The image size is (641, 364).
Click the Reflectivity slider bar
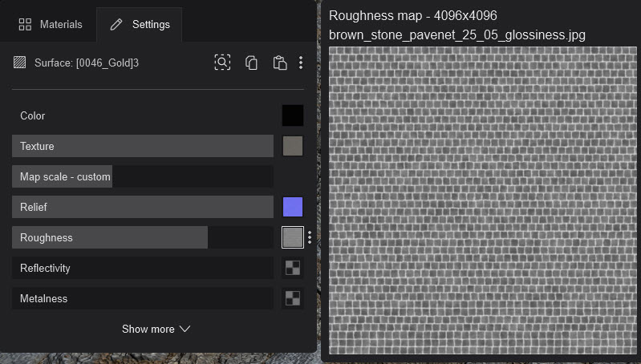143,268
